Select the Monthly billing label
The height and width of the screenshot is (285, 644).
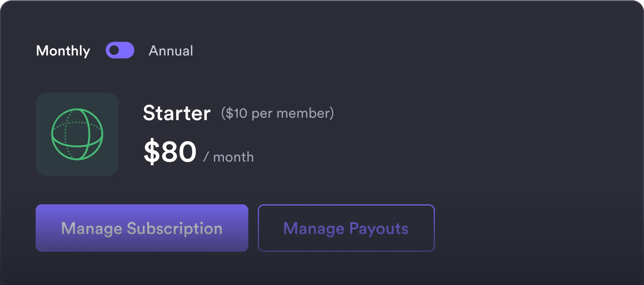[x=63, y=51]
